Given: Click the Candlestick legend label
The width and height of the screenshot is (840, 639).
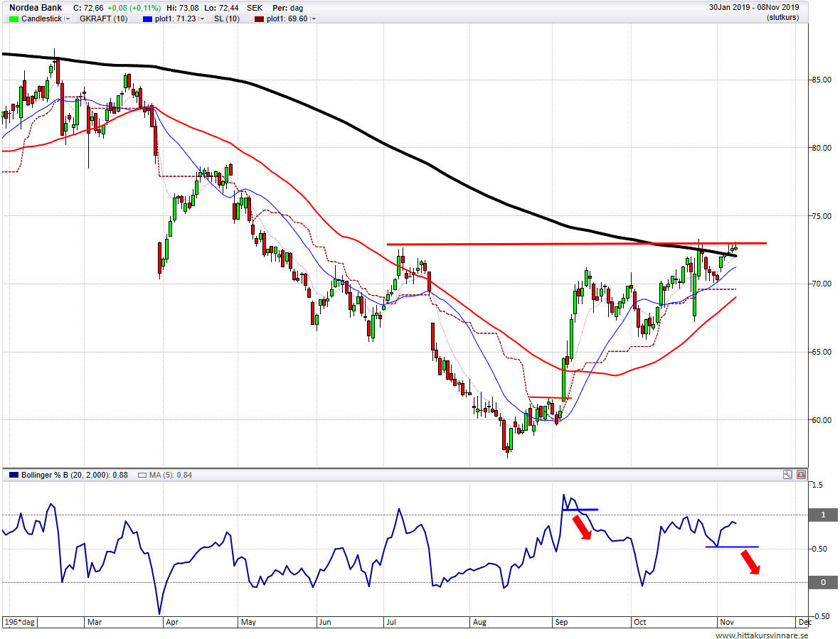Looking at the screenshot, I should coord(42,18).
